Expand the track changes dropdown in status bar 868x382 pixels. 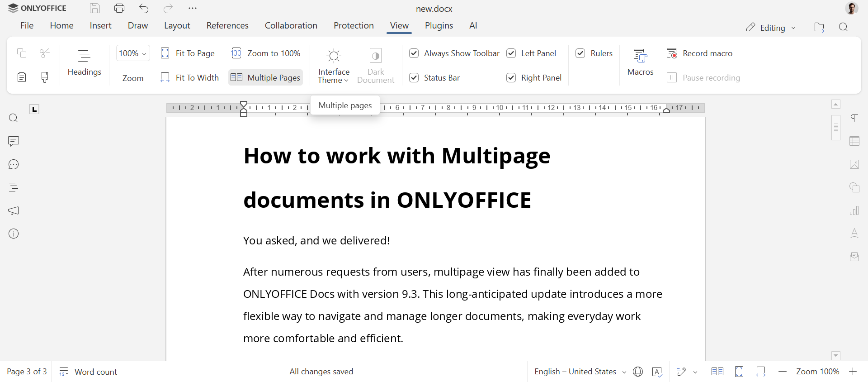695,372
